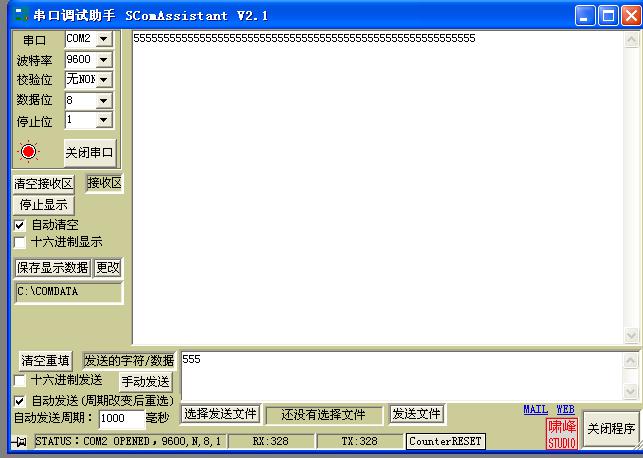
Task: Click the receive area scrollbar down arrow
Action: pos(632,336)
